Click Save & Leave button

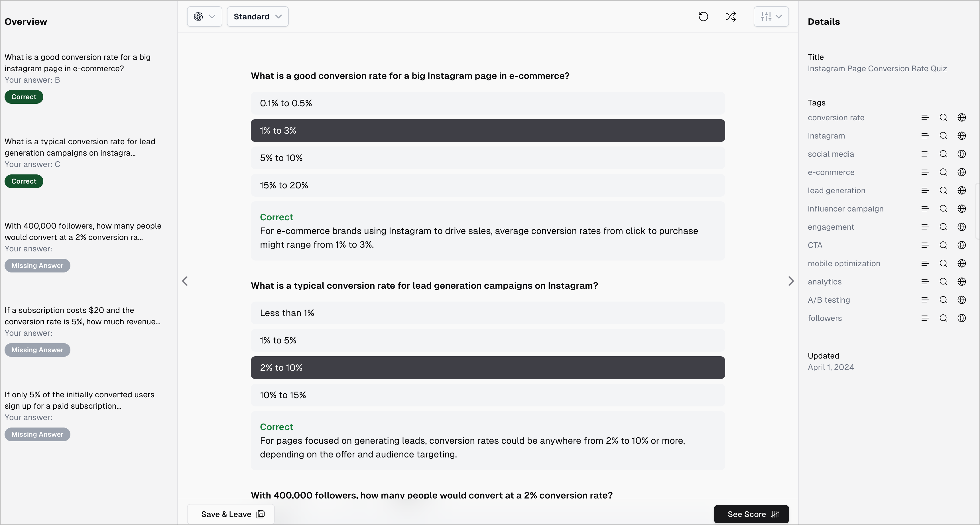pyautogui.click(x=231, y=514)
